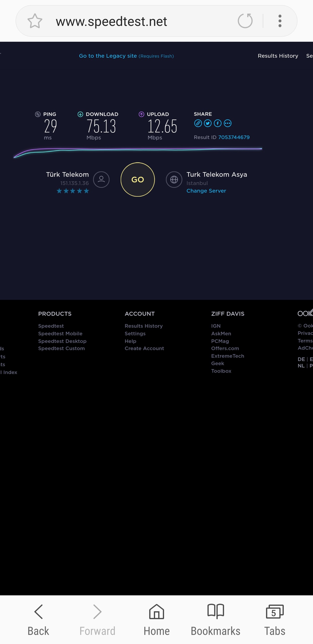Go to browser Home
Image resolution: width=313 pixels, height=644 pixels.
[x=157, y=620]
